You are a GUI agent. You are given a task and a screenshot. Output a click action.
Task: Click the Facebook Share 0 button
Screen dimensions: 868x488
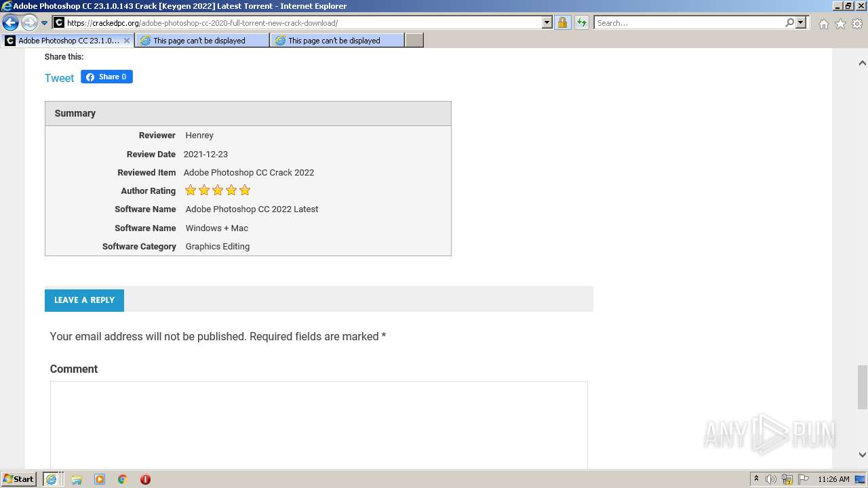[106, 77]
